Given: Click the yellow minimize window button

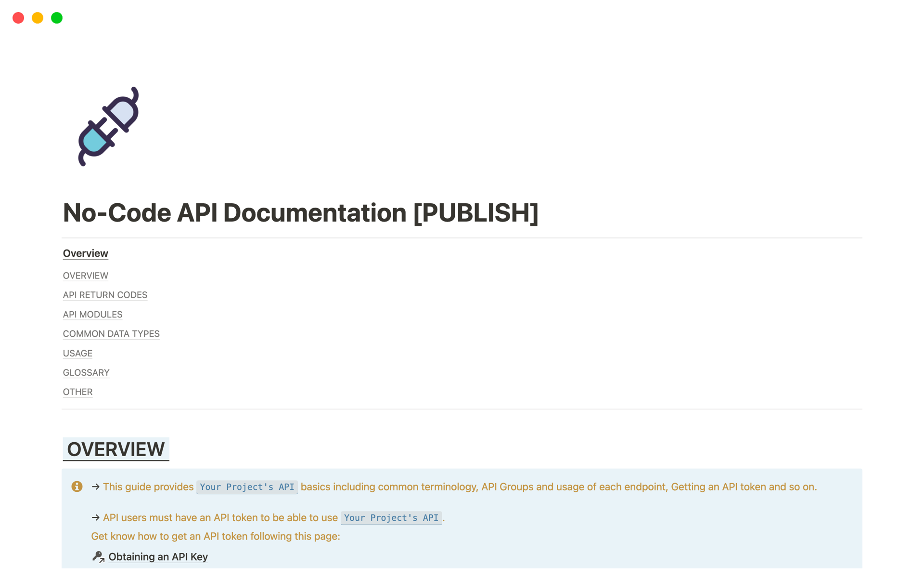Looking at the screenshot, I should click(38, 18).
